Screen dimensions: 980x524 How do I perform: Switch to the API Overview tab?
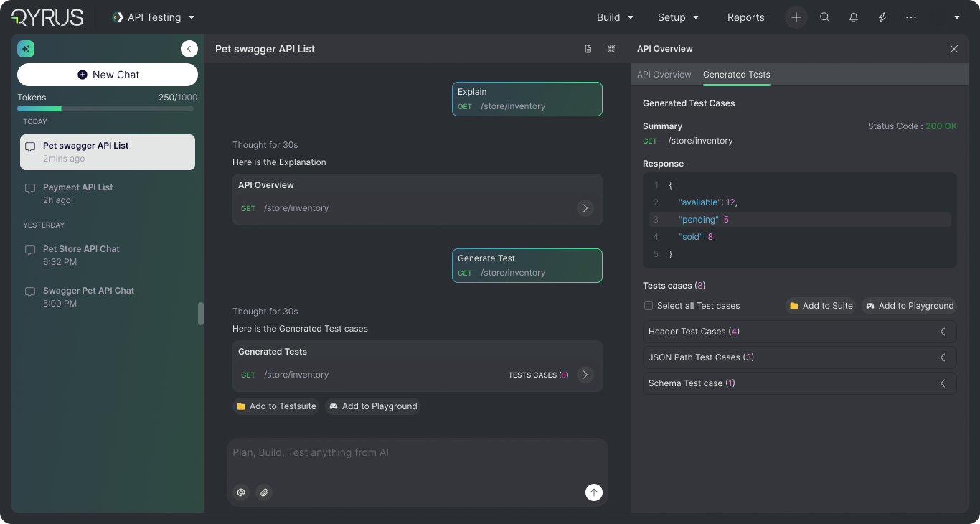click(664, 75)
